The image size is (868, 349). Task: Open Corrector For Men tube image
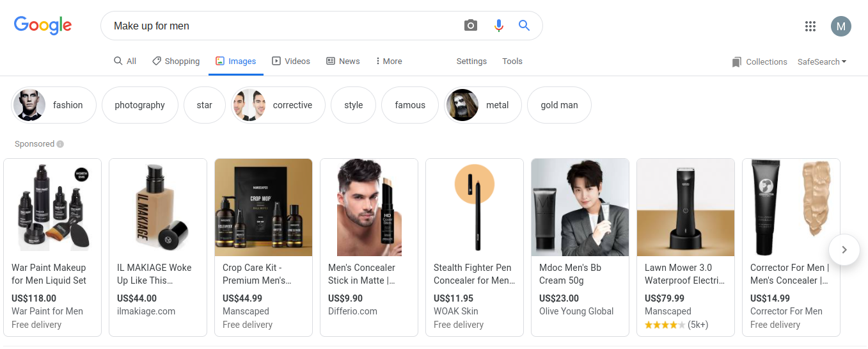(791, 207)
